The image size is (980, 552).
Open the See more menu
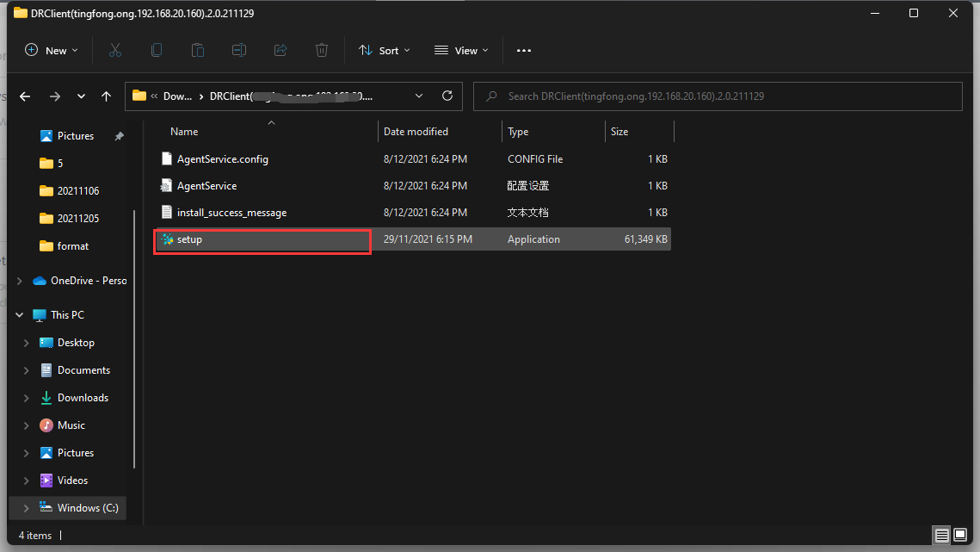click(523, 50)
